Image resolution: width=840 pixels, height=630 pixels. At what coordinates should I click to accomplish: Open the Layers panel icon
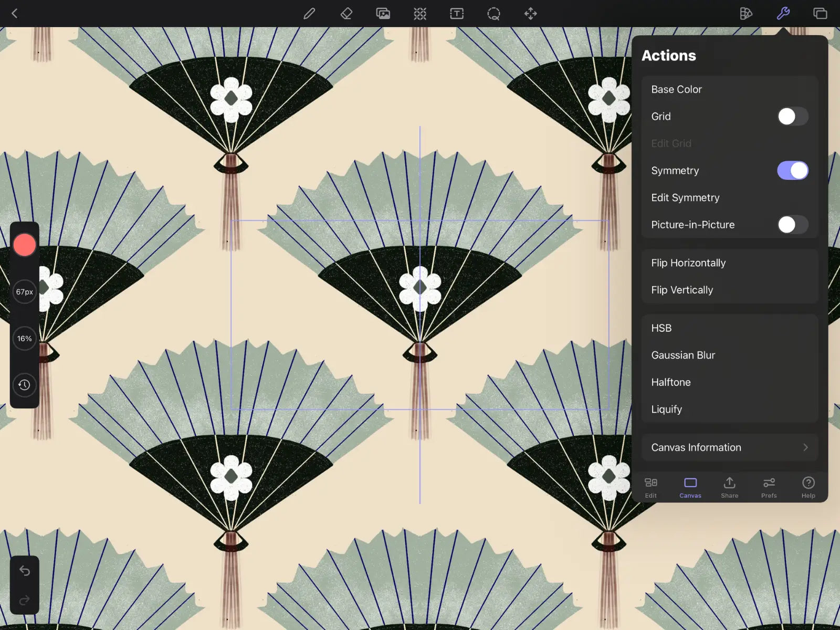[820, 13]
